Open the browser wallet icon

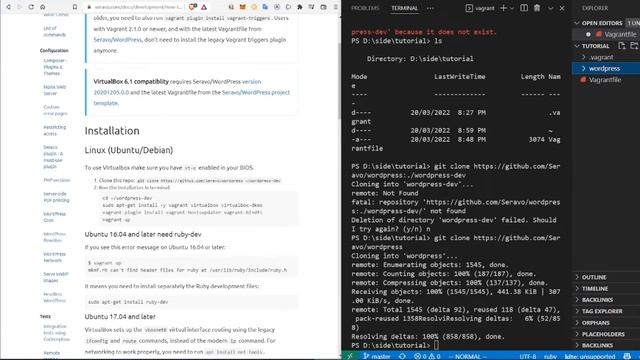tap(323, 7)
